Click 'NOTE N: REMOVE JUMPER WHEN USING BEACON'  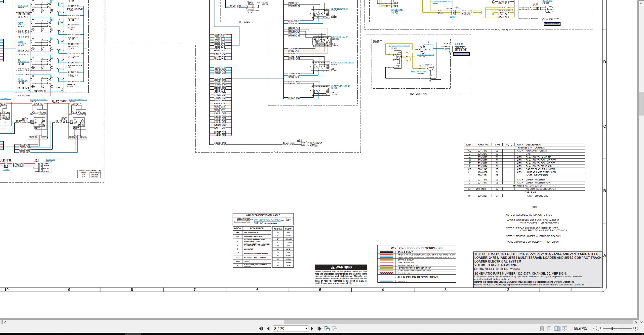click(533, 236)
